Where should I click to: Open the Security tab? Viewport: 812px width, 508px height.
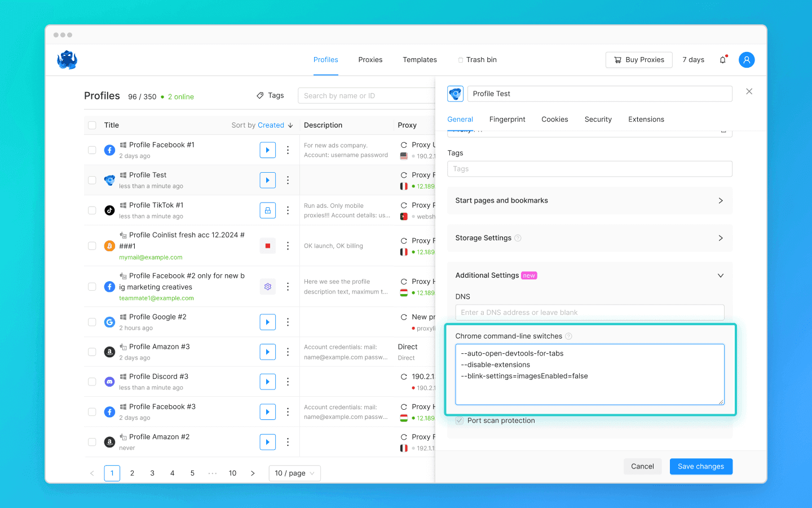tap(598, 120)
